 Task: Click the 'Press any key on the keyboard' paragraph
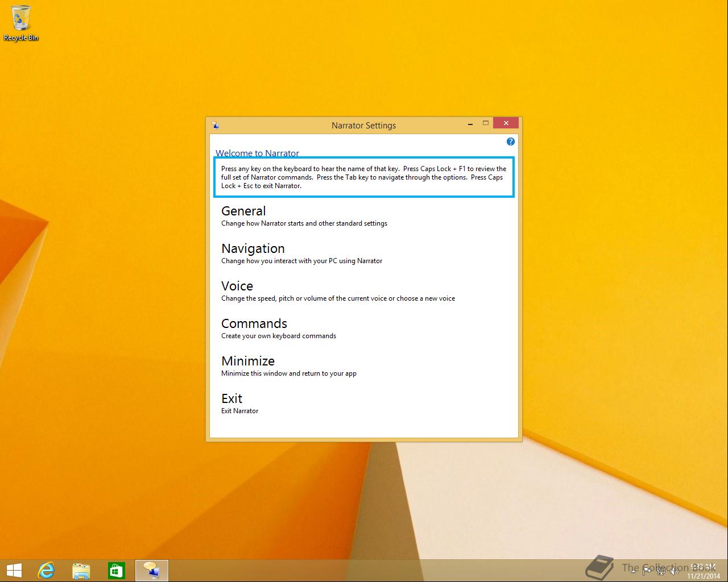(364, 177)
